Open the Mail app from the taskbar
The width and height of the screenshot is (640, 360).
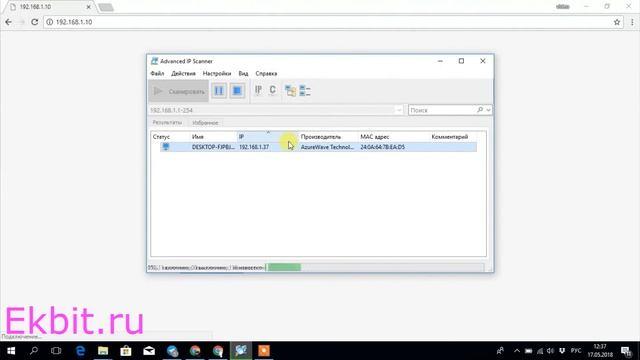click(x=149, y=351)
